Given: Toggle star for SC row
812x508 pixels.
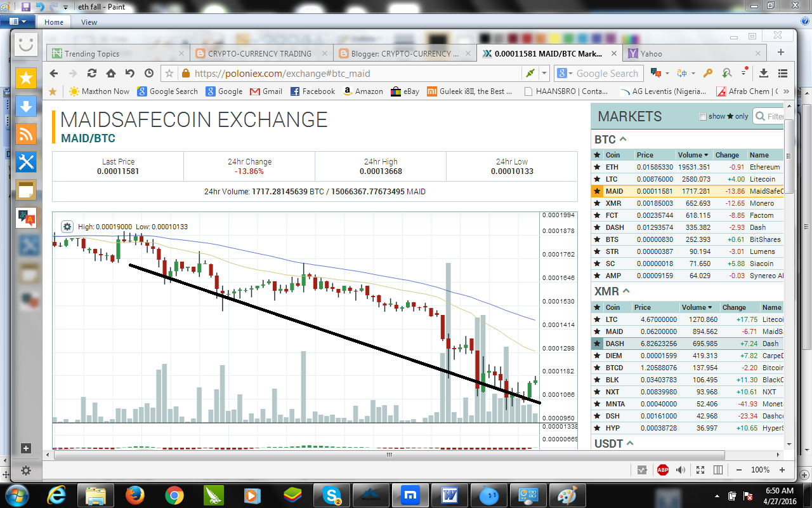Looking at the screenshot, I should tap(597, 264).
